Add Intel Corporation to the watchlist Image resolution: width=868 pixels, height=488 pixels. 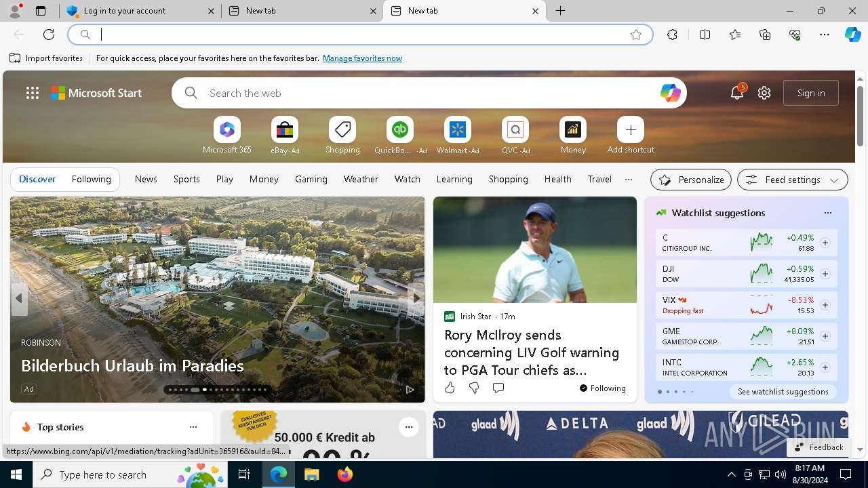[x=825, y=367]
